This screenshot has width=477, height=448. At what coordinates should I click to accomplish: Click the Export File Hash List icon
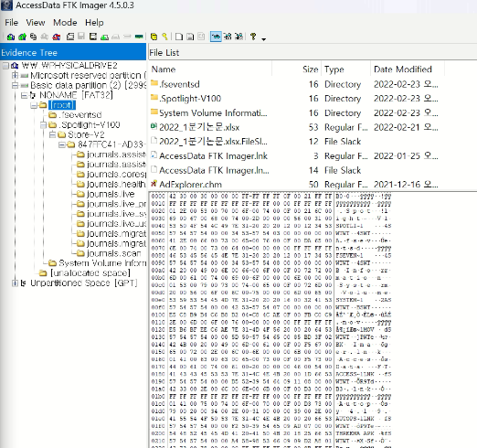(x=190, y=37)
